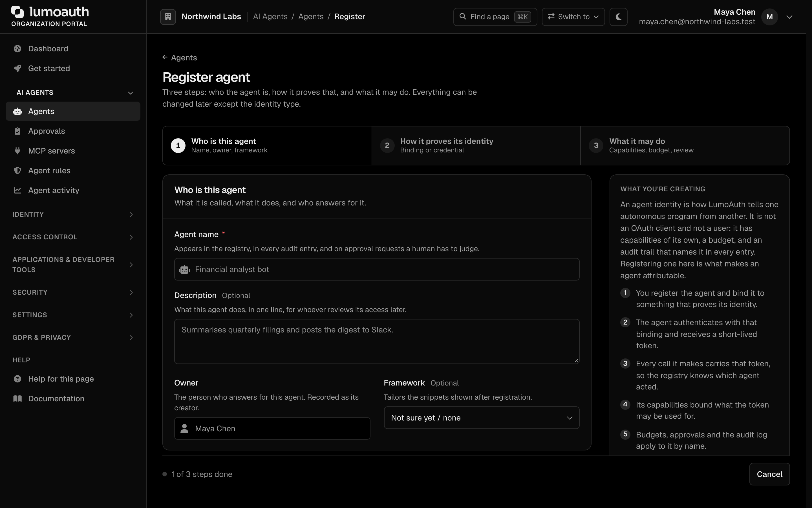Viewport: 812px width, 508px height.
Task: Click the swap arrows icon in Switch to
Action: click(x=551, y=16)
